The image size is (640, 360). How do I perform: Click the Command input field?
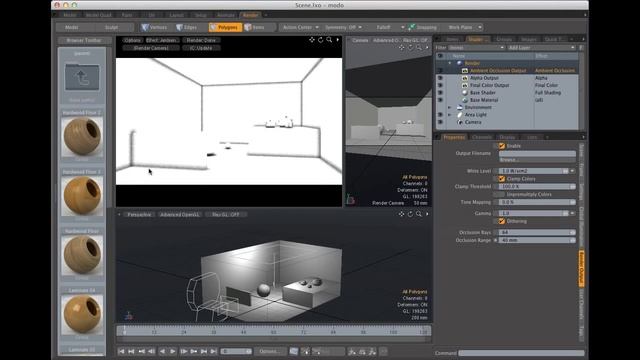click(521, 353)
